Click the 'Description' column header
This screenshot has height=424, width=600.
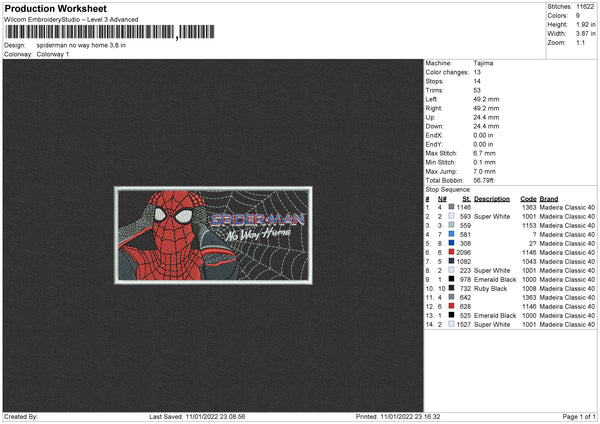click(x=492, y=199)
